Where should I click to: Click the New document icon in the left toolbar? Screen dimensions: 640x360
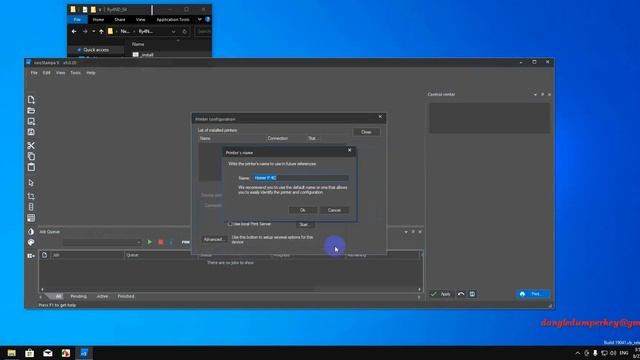[31, 100]
